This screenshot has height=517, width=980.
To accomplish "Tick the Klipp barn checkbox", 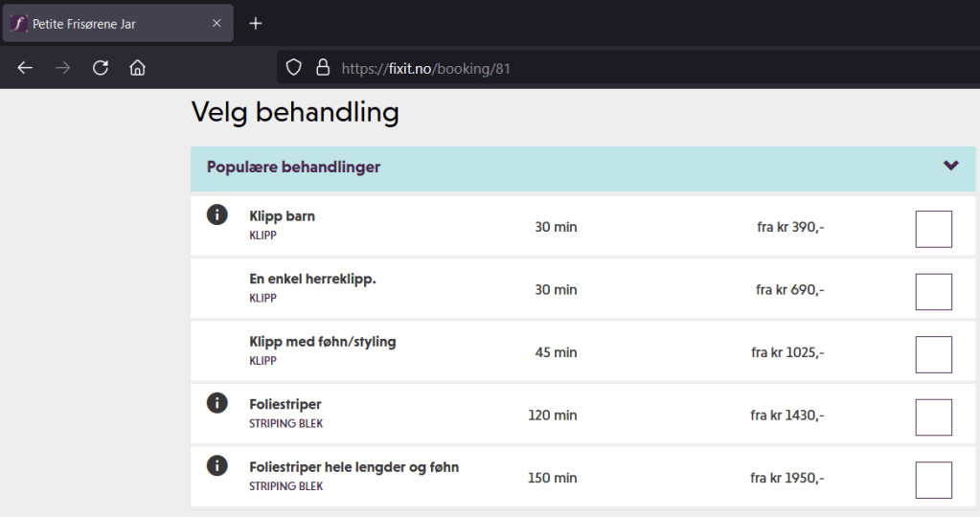I will [x=933, y=229].
